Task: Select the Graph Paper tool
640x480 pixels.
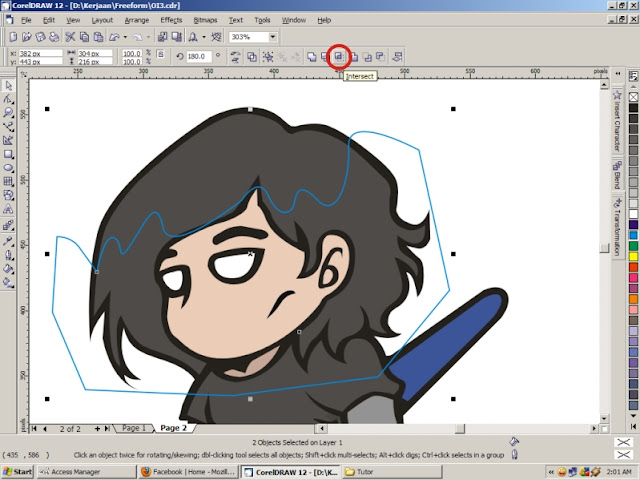Action: click(8, 182)
